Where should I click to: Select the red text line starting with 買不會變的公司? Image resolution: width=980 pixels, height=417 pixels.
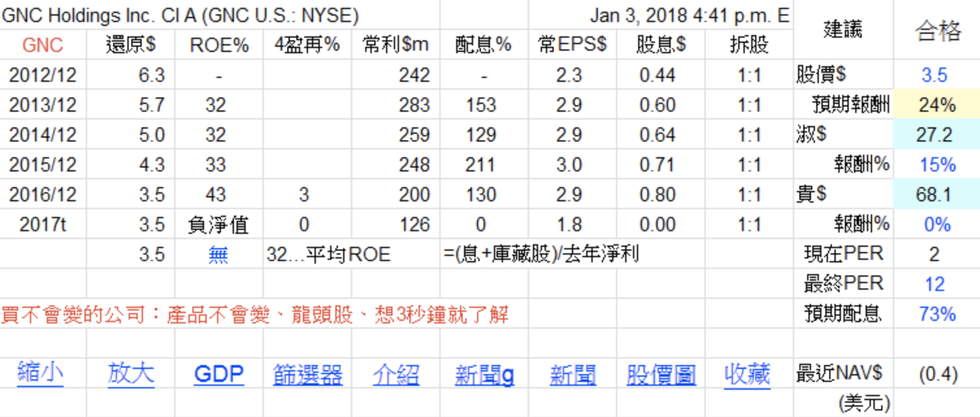pyautogui.click(x=255, y=315)
